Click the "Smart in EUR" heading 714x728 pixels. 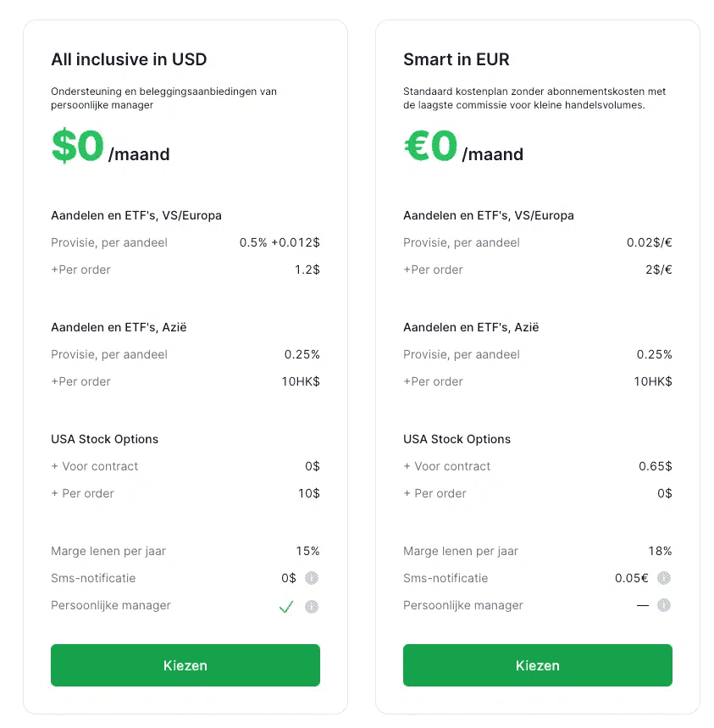[457, 59]
